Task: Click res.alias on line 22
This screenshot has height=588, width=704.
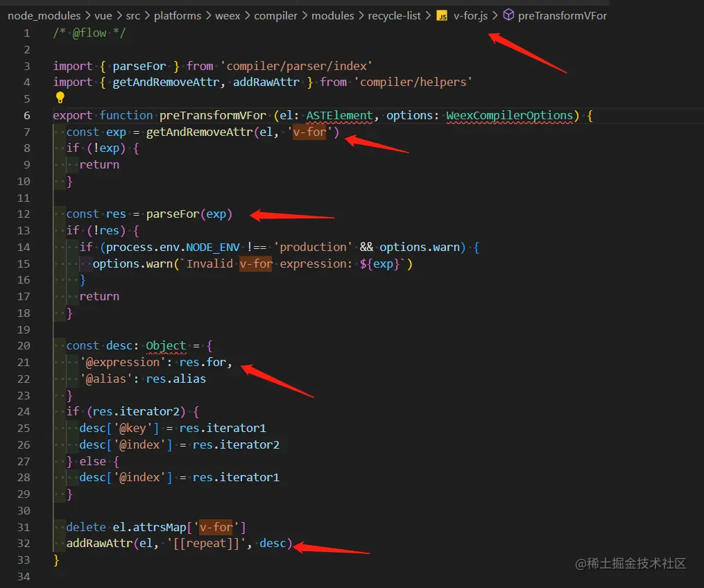Action: point(176,379)
